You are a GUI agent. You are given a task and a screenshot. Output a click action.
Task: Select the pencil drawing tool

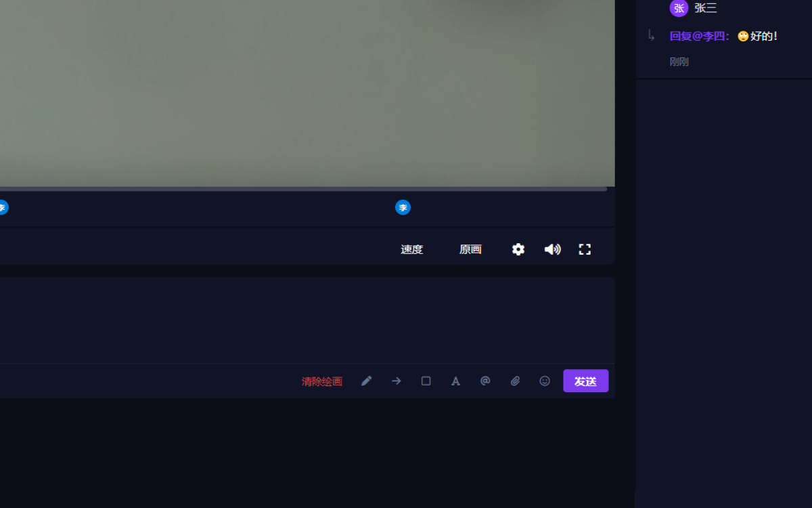pyautogui.click(x=366, y=381)
